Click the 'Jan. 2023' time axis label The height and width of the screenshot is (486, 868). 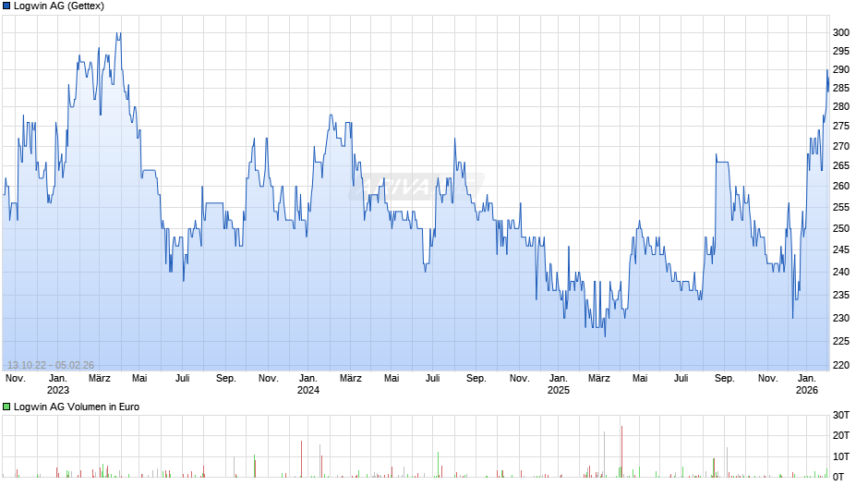[58, 384]
